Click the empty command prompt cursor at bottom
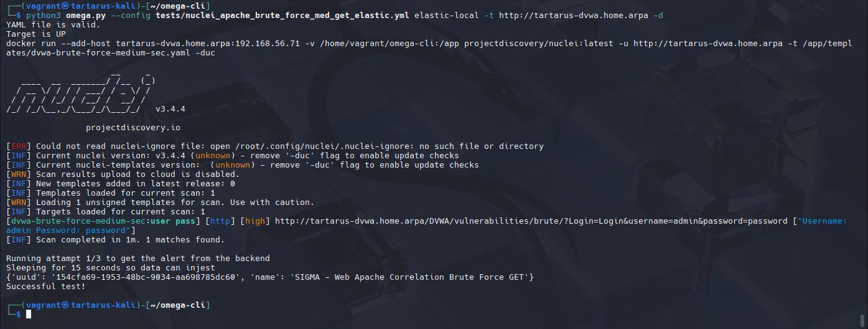Screen dimensions: 868x329 (29, 315)
